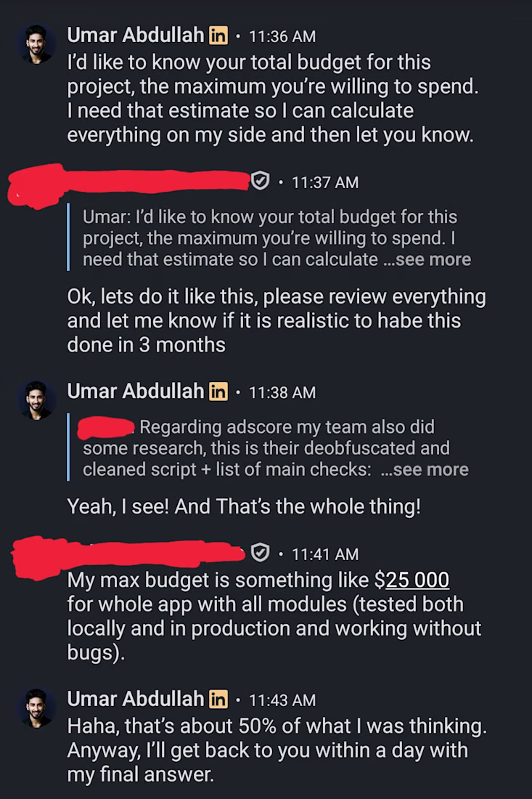Open Umar Abdullah's name on the 11:38 AM message
The height and width of the screenshot is (799, 532).
(x=135, y=392)
